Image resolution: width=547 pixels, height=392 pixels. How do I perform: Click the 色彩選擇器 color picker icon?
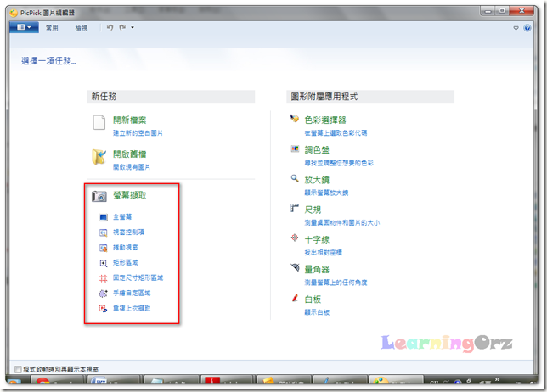pyautogui.click(x=295, y=119)
